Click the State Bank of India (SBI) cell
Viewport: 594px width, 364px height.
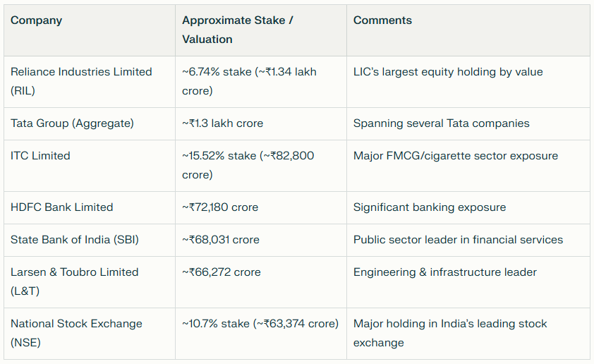point(75,240)
